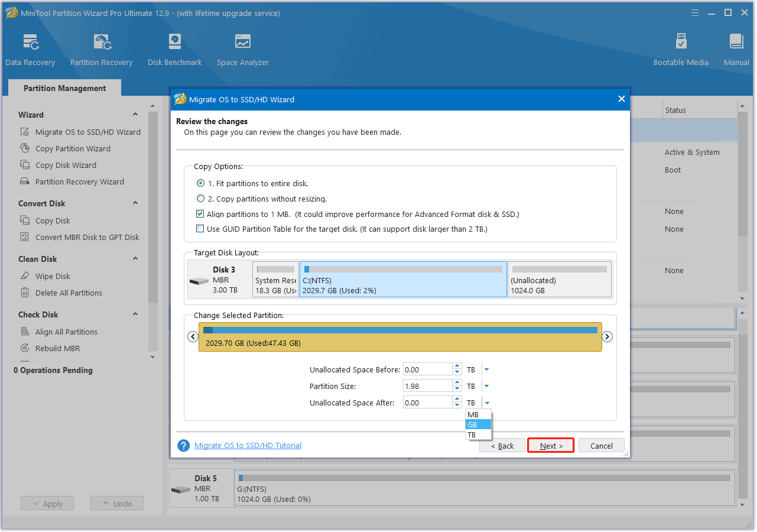Choose Rebuild MBR
757x532 pixels.
(50, 348)
